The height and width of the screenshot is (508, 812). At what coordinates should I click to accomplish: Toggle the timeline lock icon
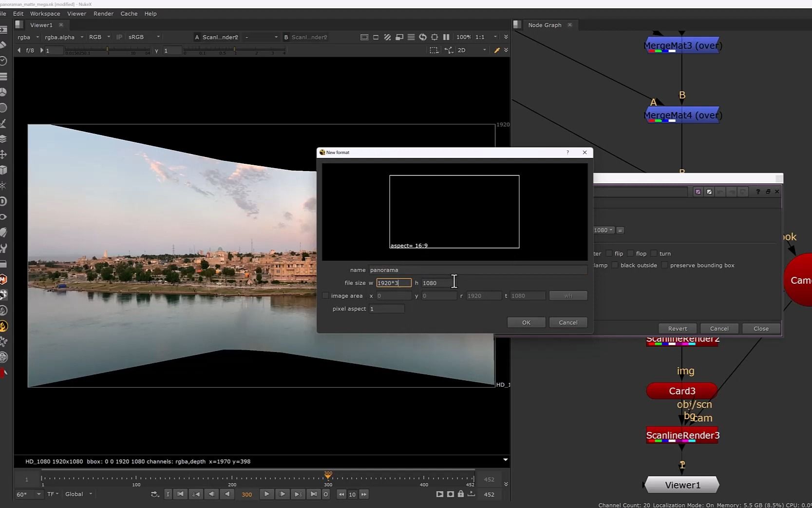460,494
